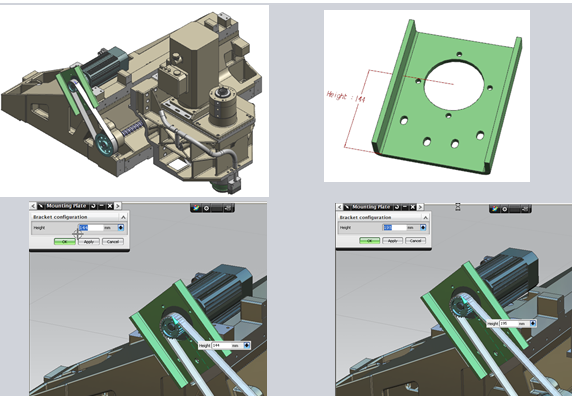Click the pin icon on left Mounting Plate title bar

[41, 206]
